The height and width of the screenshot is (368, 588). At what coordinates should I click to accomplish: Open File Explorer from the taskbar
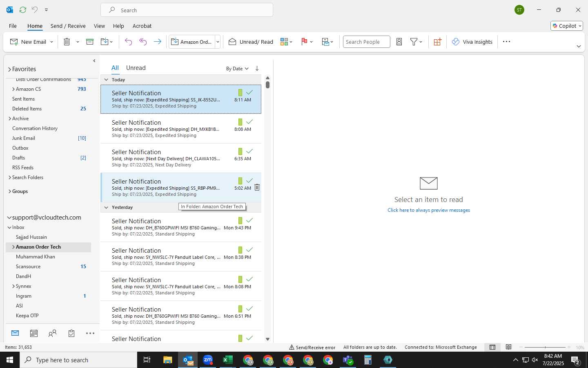(168, 360)
